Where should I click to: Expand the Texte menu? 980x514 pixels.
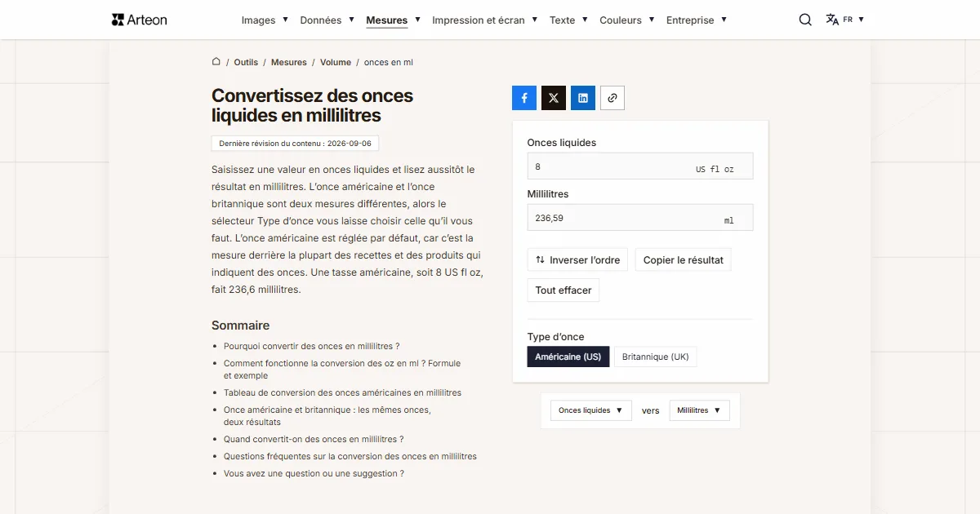point(568,20)
